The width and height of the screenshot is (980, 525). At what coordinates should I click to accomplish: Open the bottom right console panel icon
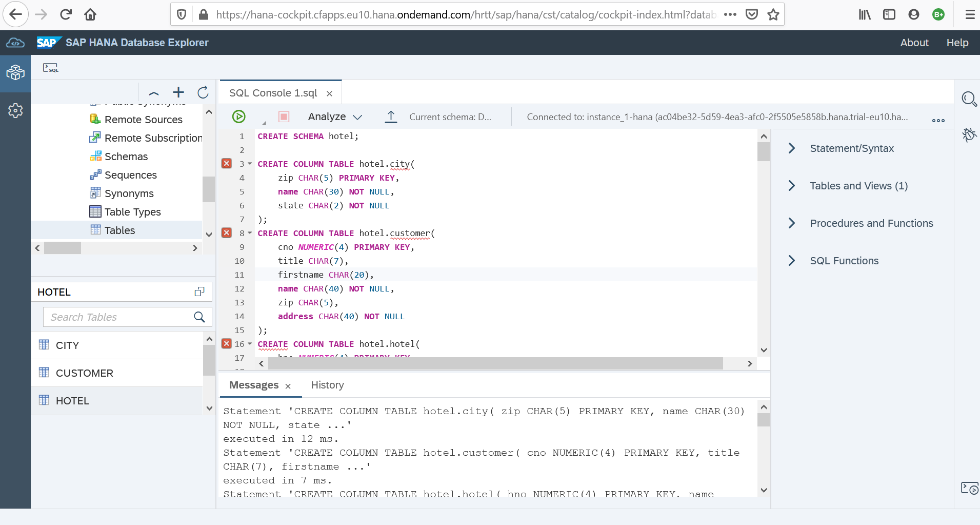tap(969, 488)
